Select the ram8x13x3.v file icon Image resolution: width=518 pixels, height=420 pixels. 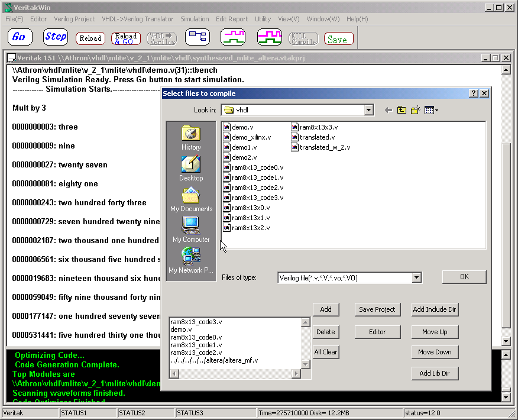pyautogui.click(x=294, y=127)
